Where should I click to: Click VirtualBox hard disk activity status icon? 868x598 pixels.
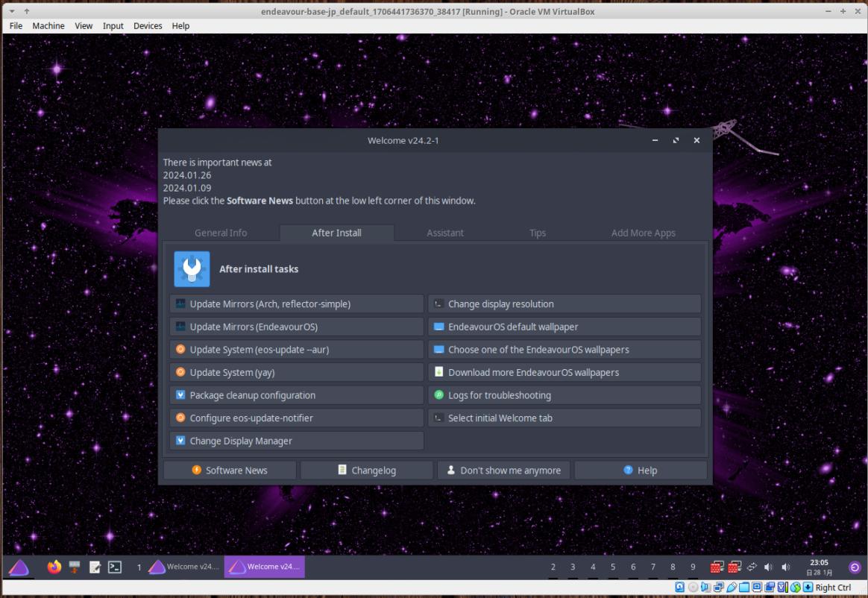(x=680, y=588)
